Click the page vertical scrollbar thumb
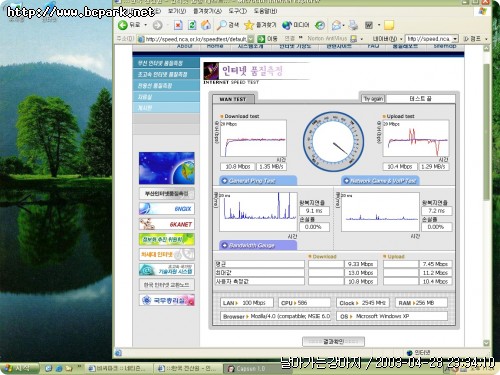Image resolution: width=500 pixels, height=375 pixels. pos(486,132)
